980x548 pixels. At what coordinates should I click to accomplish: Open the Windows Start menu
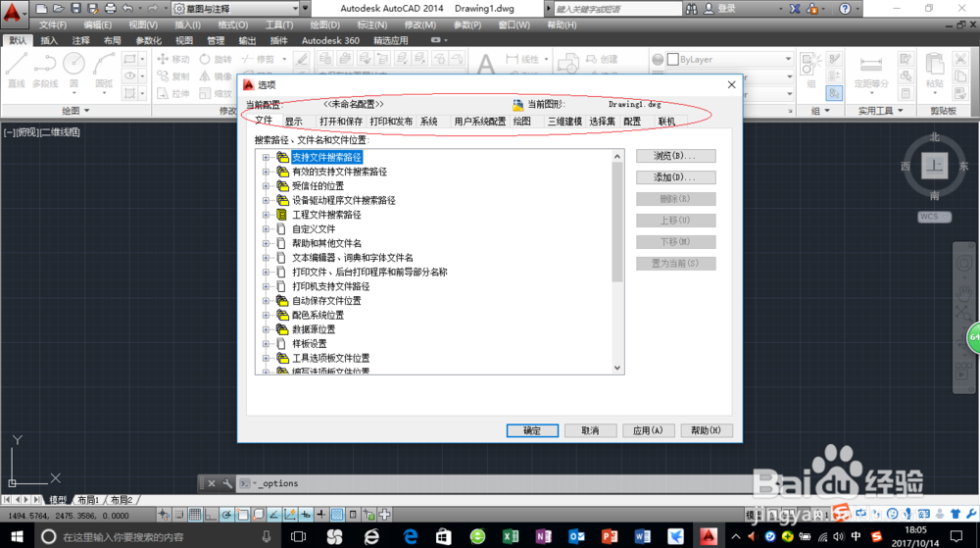(x=17, y=536)
